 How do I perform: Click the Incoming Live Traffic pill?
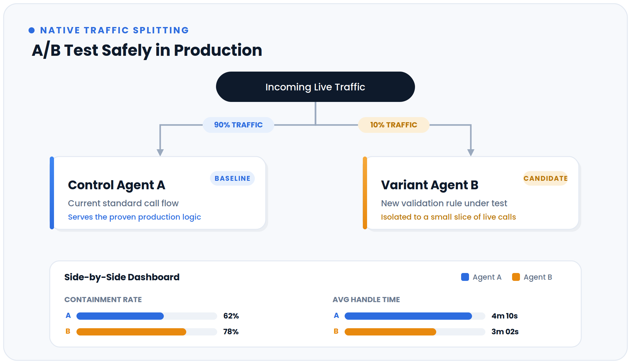point(315,87)
